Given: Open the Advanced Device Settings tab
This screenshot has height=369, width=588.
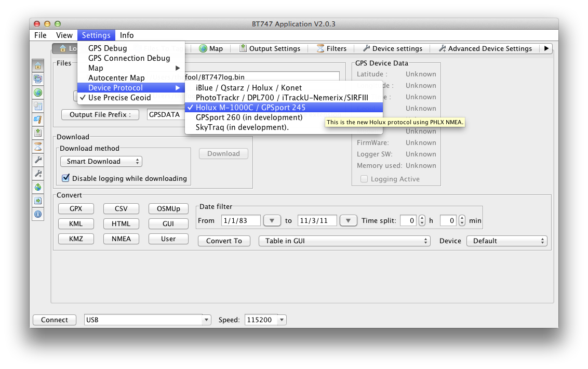Looking at the screenshot, I should [486, 48].
